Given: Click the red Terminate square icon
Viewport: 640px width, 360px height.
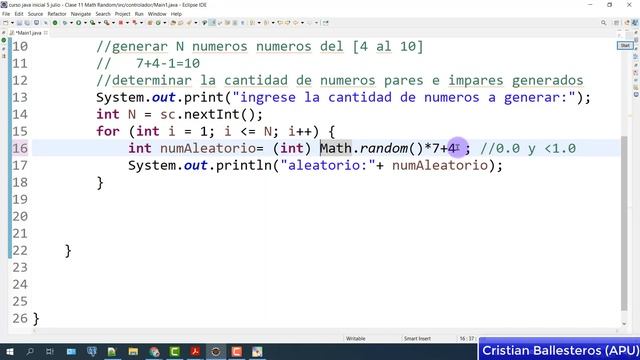Looking at the screenshot, I should click(x=121, y=23).
